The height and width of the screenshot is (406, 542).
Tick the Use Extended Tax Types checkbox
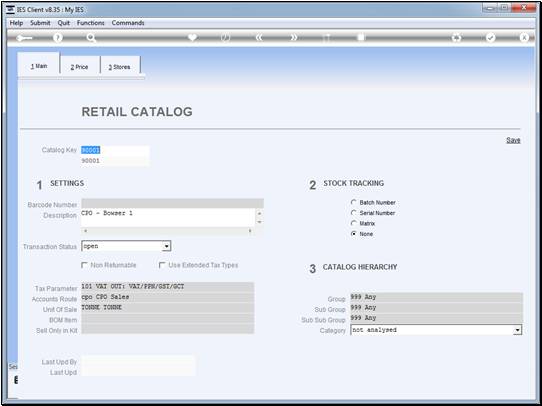pos(162,265)
